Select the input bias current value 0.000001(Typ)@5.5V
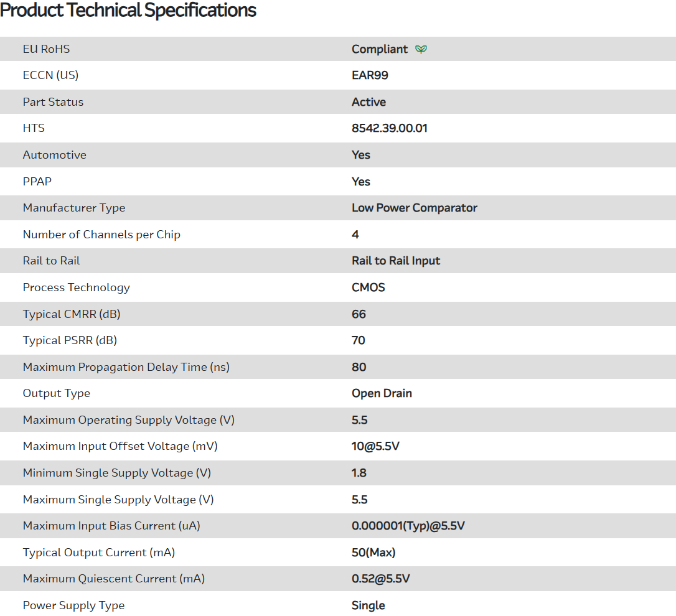 pyautogui.click(x=408, y=526)
